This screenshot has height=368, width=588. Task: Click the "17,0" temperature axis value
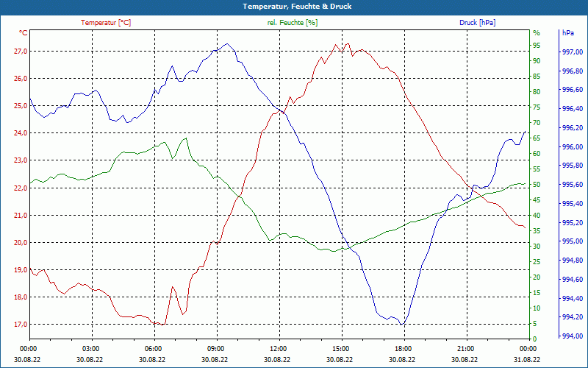(21, 325)
